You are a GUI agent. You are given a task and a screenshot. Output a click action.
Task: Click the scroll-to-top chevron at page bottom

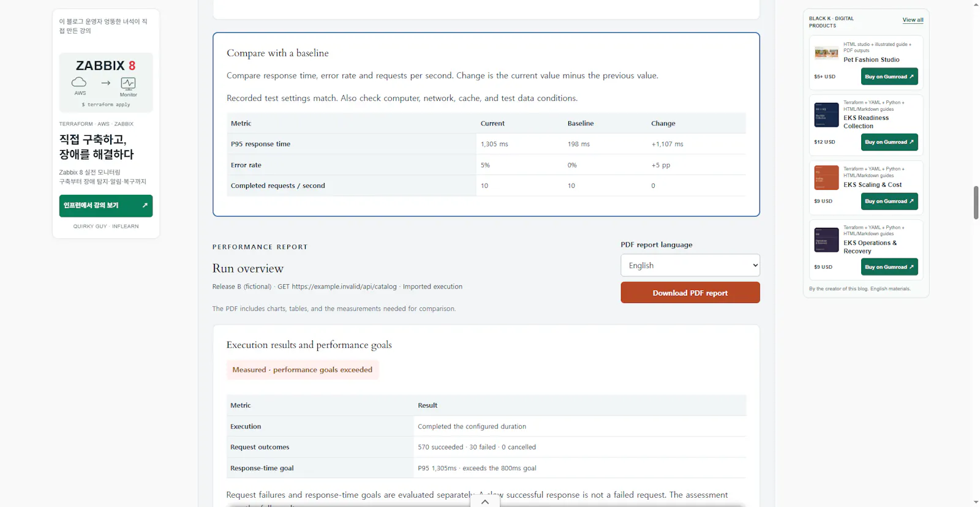tap(485, 501)
